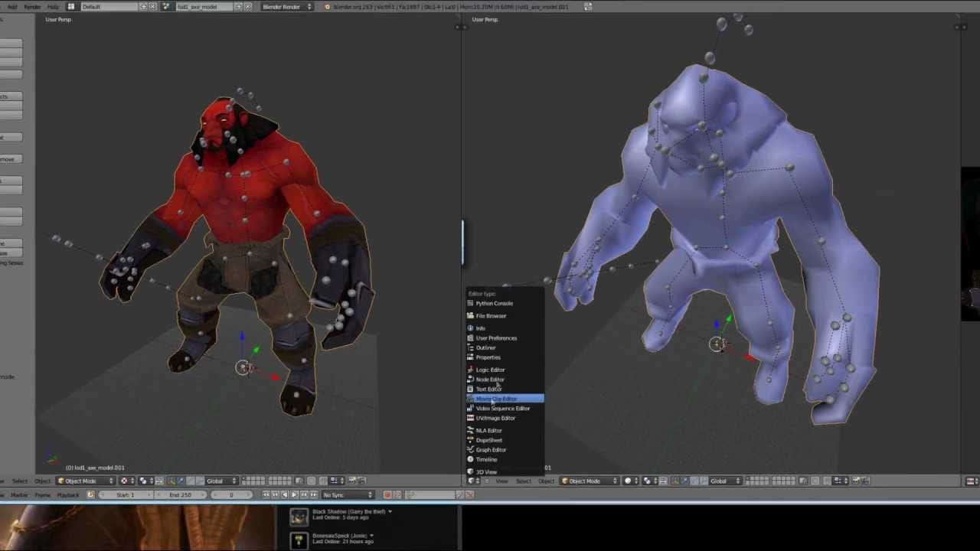Add new scene with plus button
This screenshot has width=980, height=551.
[238, 7]
